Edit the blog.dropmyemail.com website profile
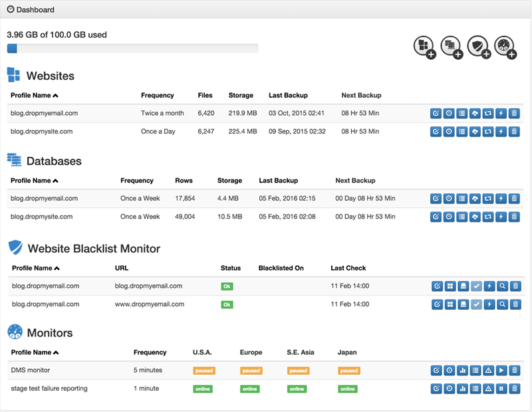Screen dimensions: 532x412 pyautogui.click(x=436, y=113)
